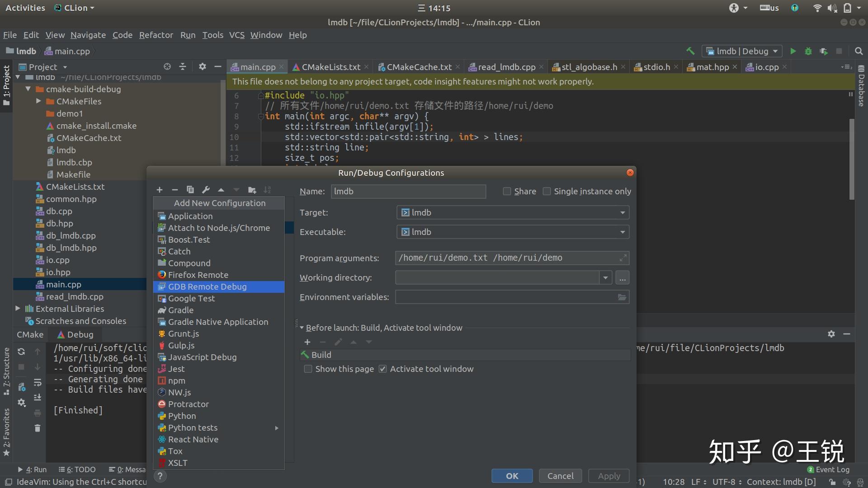Open Database side panel
Viewport: 868px width, 488px height.
click(x=861, y=86)
